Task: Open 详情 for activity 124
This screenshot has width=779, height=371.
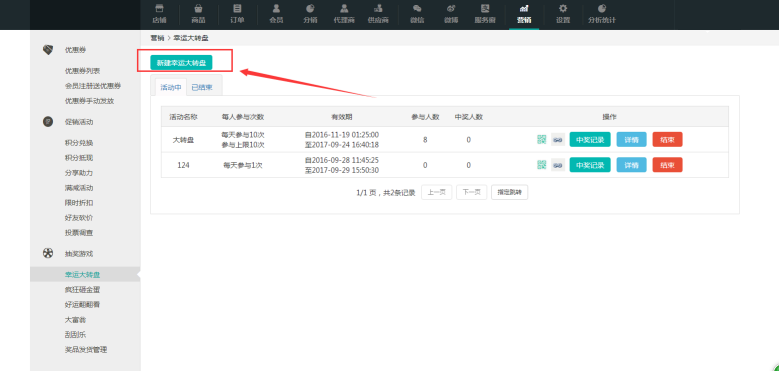Action: 631,165
